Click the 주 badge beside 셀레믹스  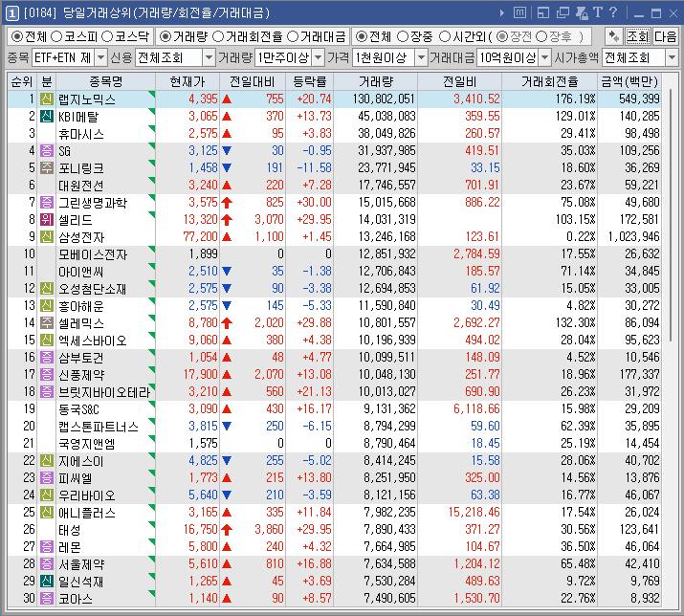click(47, 323)
